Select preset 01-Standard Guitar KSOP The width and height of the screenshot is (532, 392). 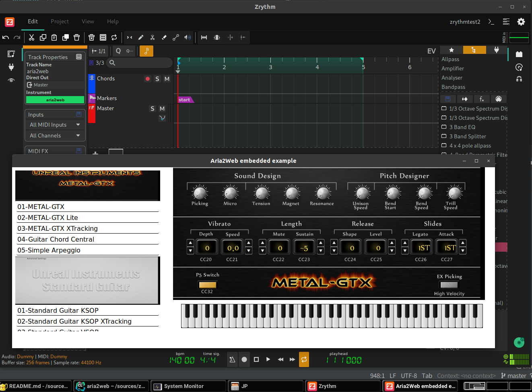87,310
